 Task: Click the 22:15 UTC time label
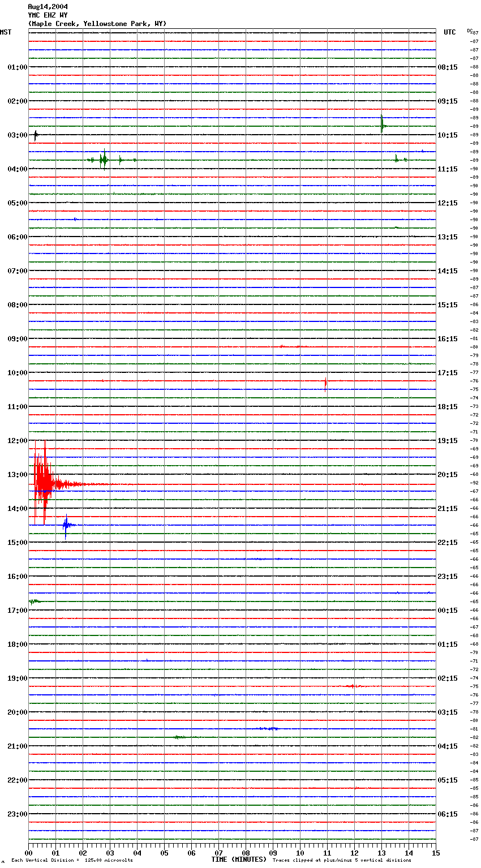[x=448, y=543]
